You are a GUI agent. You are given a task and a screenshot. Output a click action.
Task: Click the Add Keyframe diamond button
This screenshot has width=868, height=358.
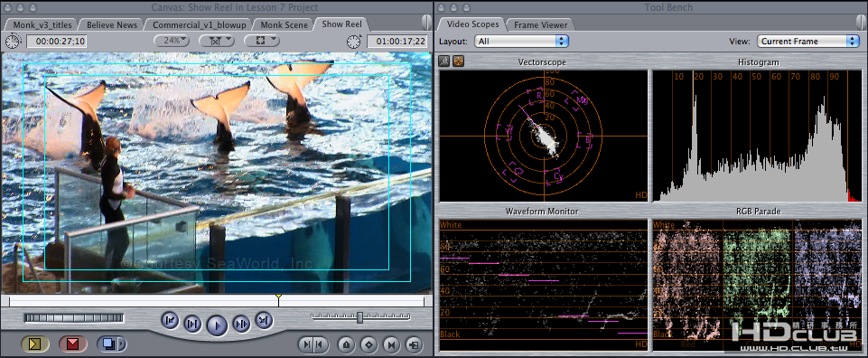(369, 344)
